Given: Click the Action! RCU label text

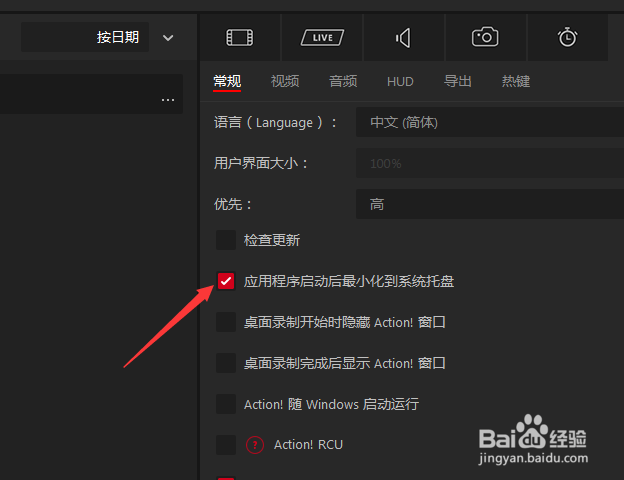Looking at the screenshot, I should tap(308, 445).
